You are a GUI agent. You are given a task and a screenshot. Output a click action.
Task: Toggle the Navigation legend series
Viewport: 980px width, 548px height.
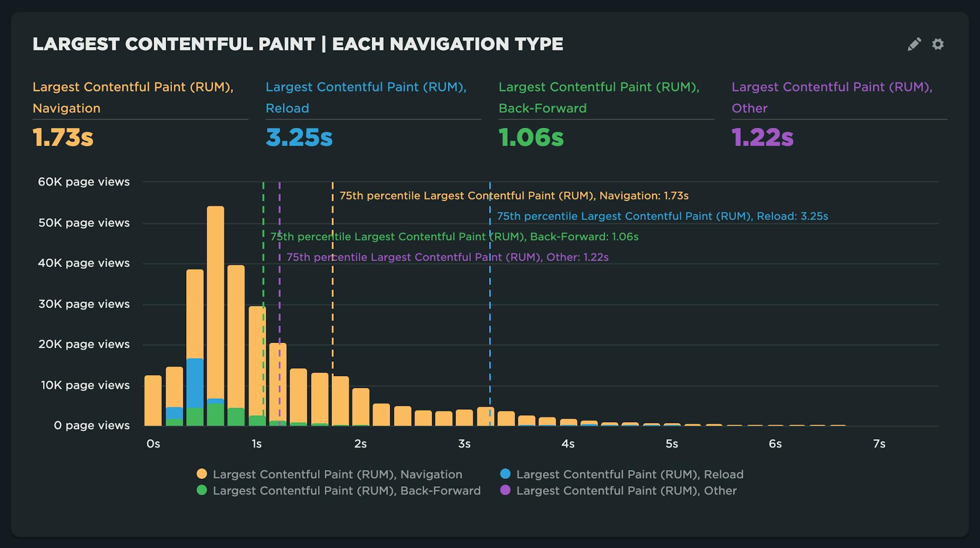click(337, 474)
